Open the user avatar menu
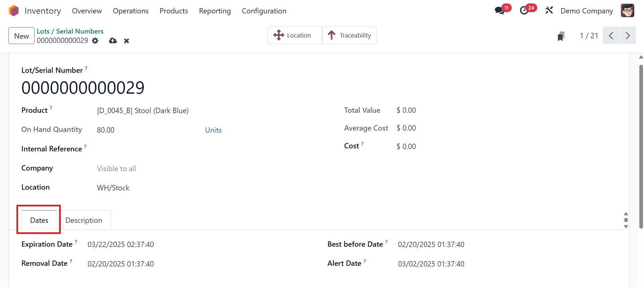This screenshot has width=644, height=287. 627,11
